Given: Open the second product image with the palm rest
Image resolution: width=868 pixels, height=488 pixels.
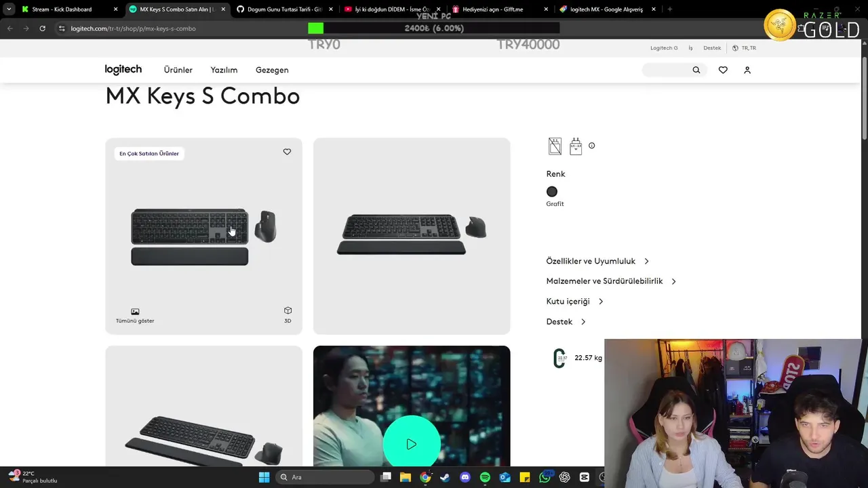Looking at the screenshot, I should pyautogui.click(x=412, y=236).
